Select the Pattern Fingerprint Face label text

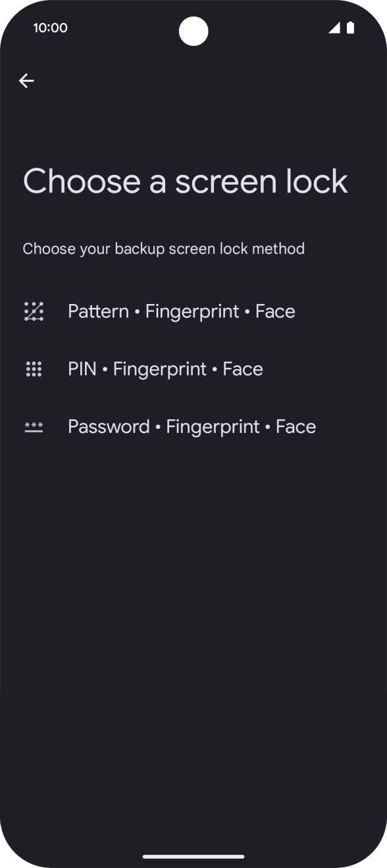point(182,310)
